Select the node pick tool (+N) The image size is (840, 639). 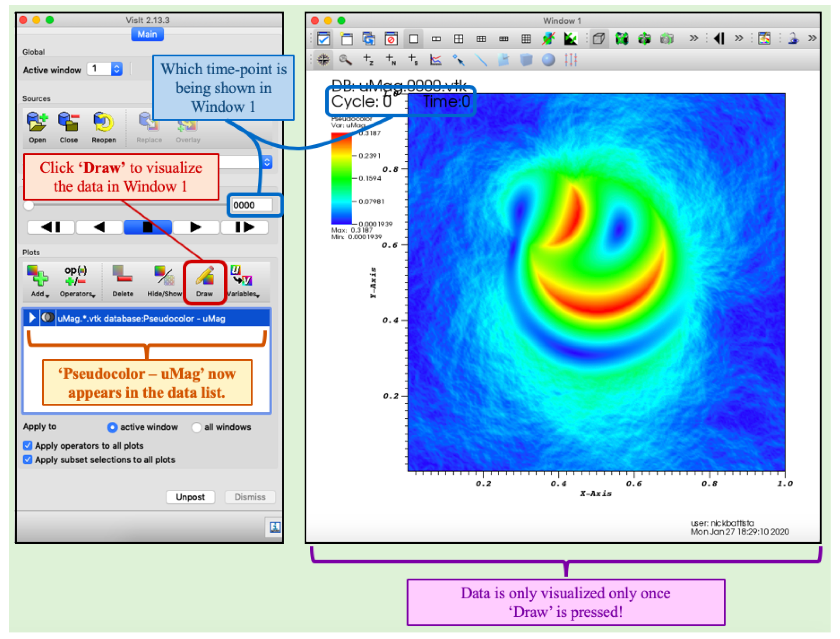tap(391, 60)
